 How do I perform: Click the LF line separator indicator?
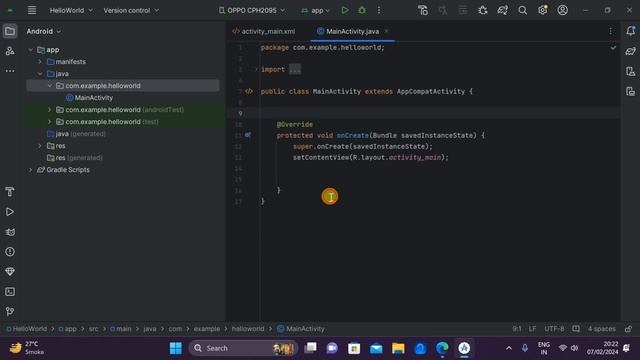coord(532,329)
